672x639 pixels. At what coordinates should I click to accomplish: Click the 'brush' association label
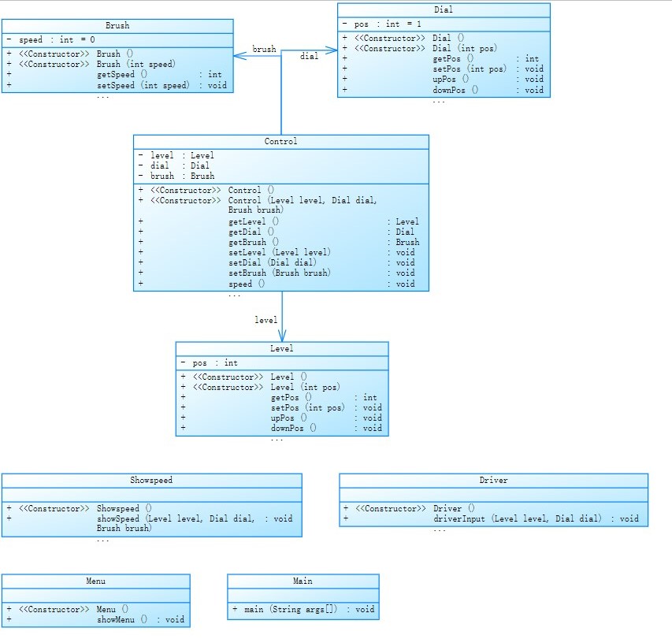265,49
